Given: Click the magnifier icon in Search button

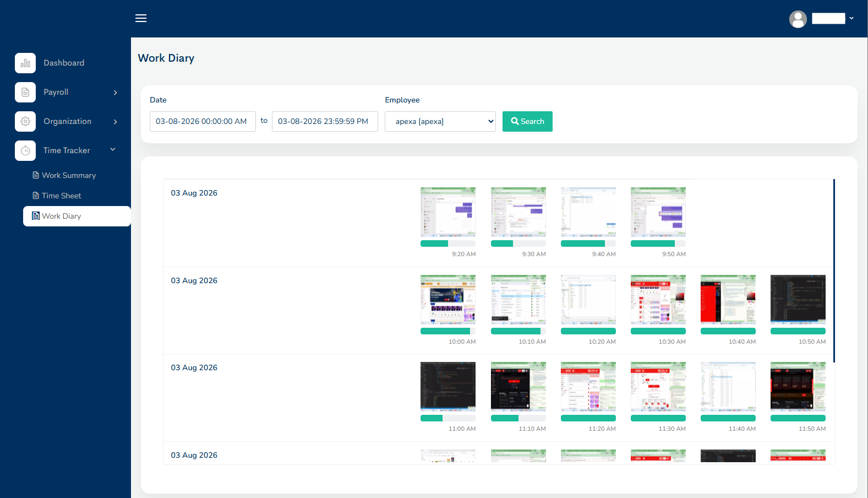Looking at the screenshot, I should pyautogui.click(x=515, y=121).
